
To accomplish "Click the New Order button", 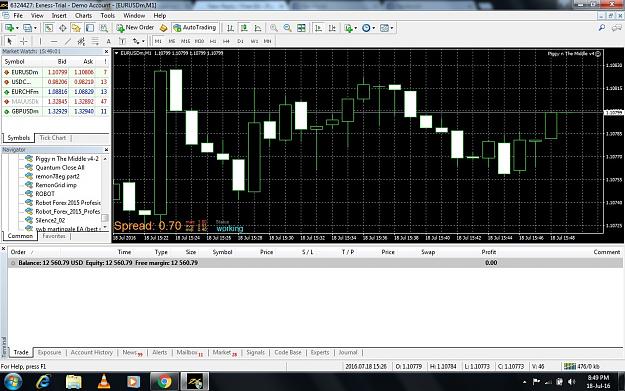I will [x=135, y=28].
